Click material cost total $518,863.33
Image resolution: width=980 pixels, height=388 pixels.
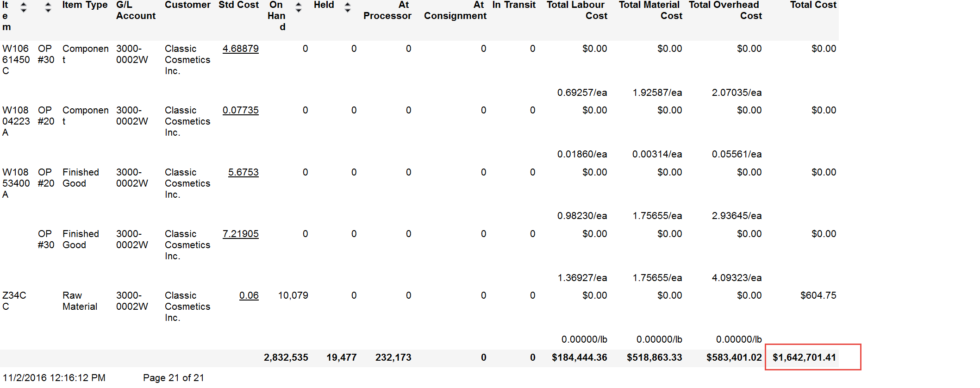pos(654,357)
